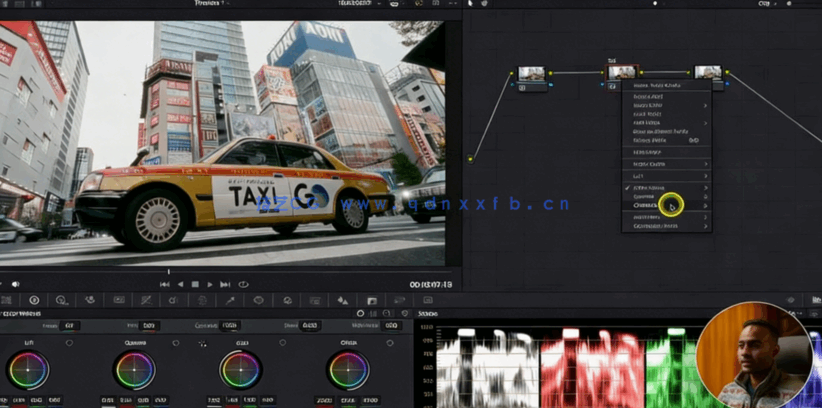Click the viewer scrub bar playhead
This screenshot has height=408, width=822.
tap(168, 272)
